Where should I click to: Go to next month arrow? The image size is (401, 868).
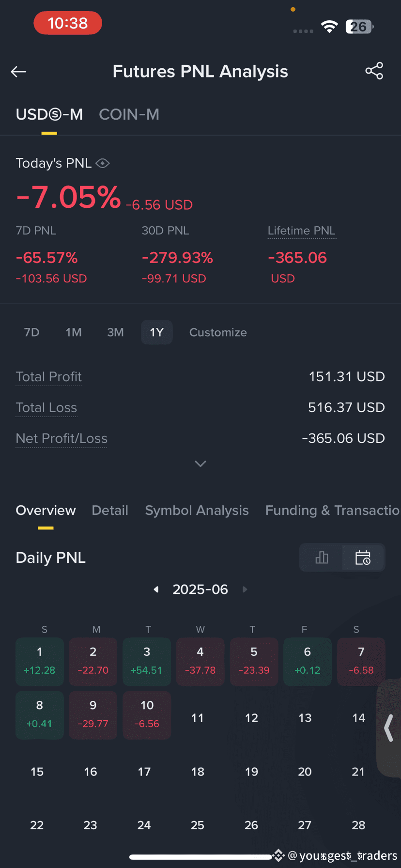(x=245, y=589)
